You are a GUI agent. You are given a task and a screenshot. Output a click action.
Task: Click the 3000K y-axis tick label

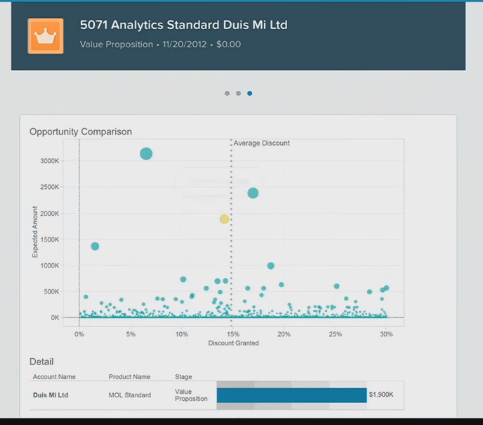pyautogui.click(x=50, y=161)
